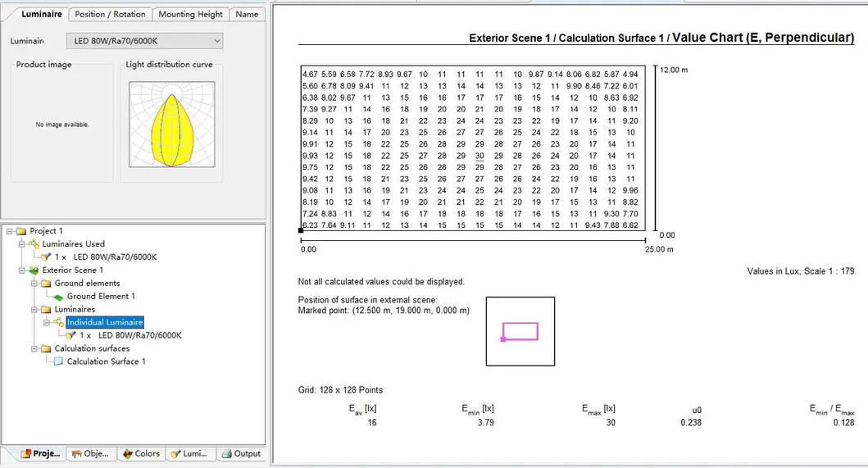Viewport: 868px width, 468px height.
Task: Select the Luminaire selection tab icon
Action: [175, 453]
